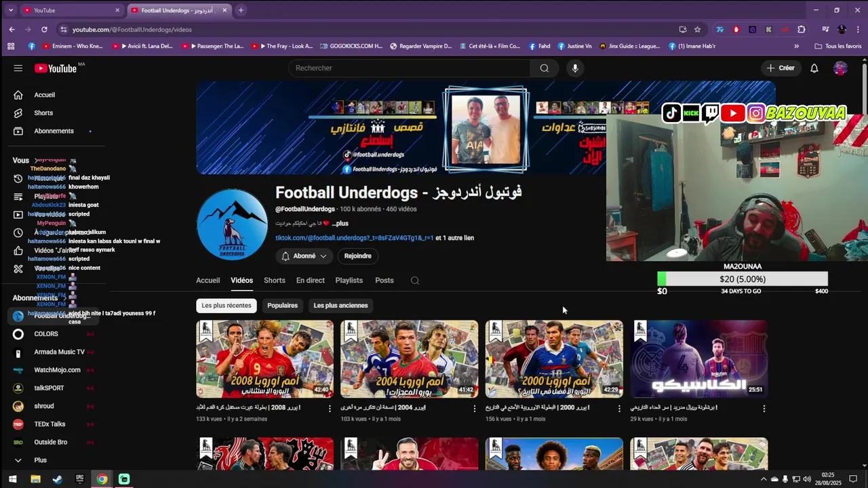Start voice search with the microphone icon
Image resolution: width=868 pixels, height=488 pixels.
(x=575, y=68)
